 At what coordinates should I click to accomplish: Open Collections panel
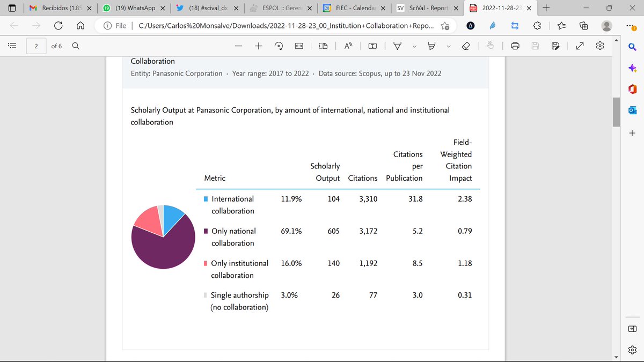point(584,26)
